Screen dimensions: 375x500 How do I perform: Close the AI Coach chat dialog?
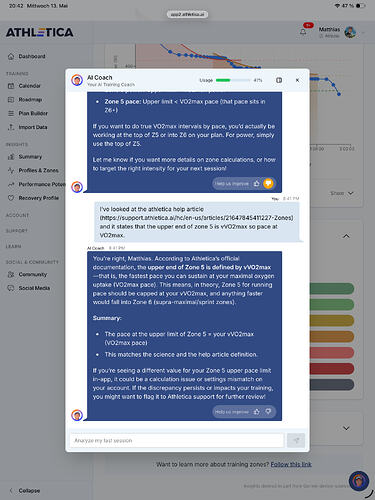[297, 80]
